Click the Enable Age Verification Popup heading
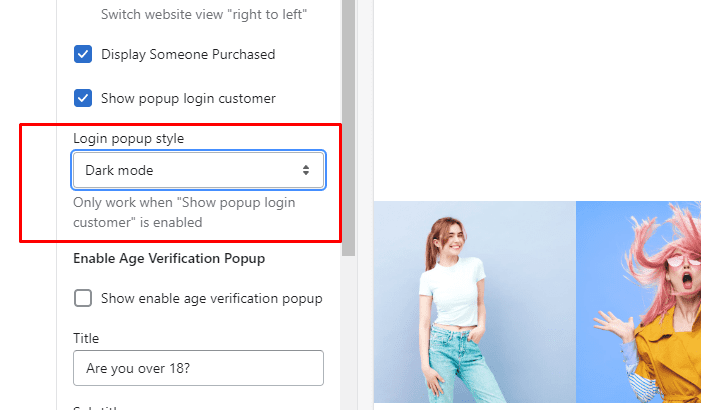This screenshot has height=410, width=701. click(169, 258)
